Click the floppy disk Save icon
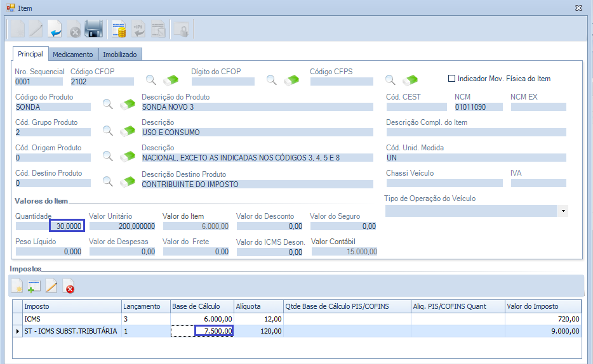 [x=94, y=29]
